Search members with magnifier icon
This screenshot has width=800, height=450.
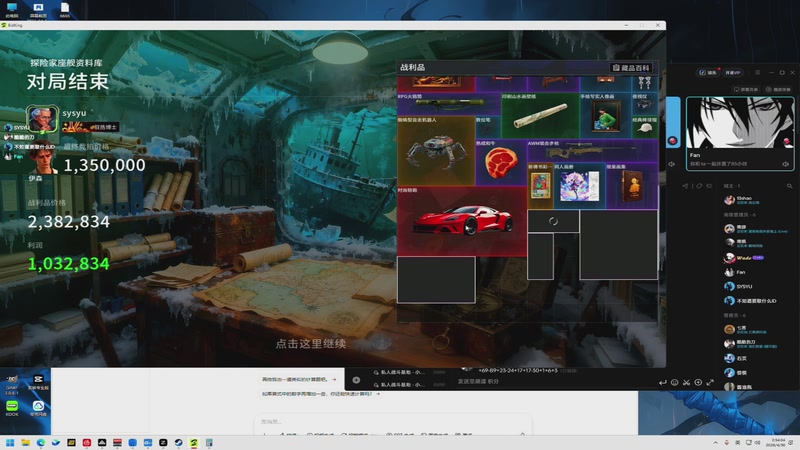pyautogui.click(x=789, y=186)
